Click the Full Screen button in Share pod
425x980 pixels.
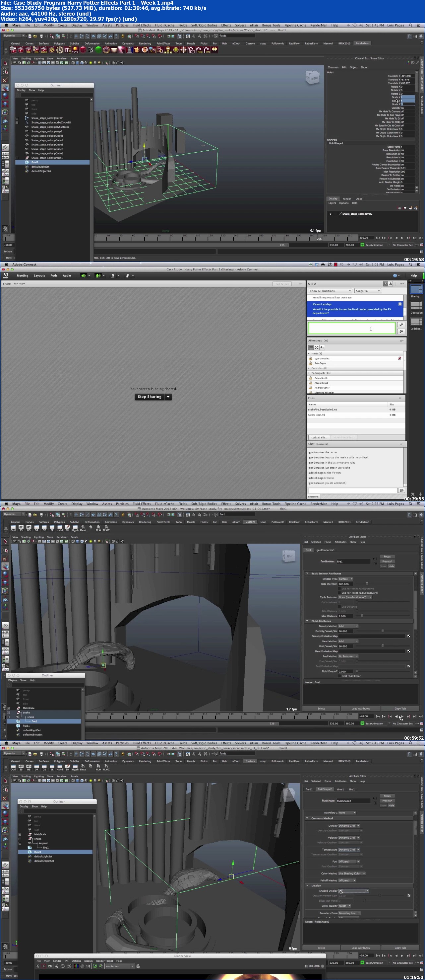[x=282, y=284]
